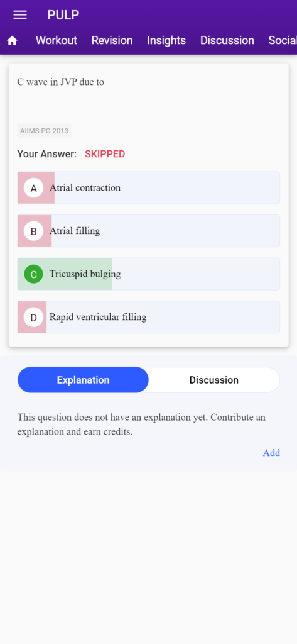Open the hamburger menu
This screenshot has width=297, height=644.
[x=20, y=15]
